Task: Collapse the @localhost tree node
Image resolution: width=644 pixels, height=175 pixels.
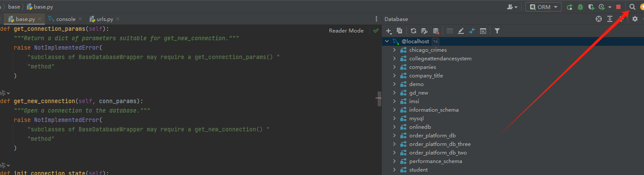Action: pos(387,42)
